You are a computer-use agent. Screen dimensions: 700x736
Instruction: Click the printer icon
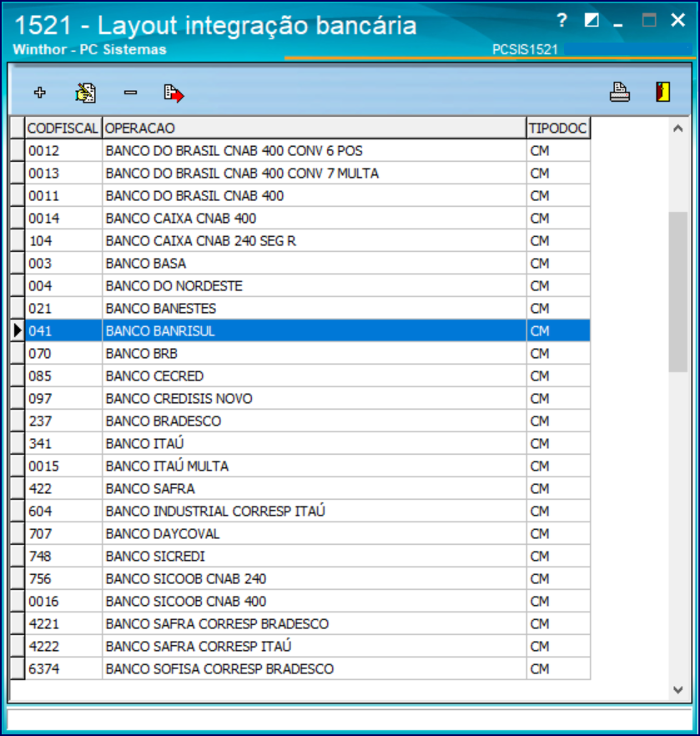coord(619,92)
